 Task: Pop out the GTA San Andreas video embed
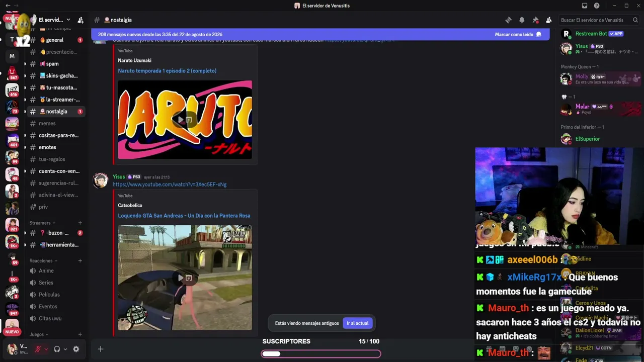189,278
